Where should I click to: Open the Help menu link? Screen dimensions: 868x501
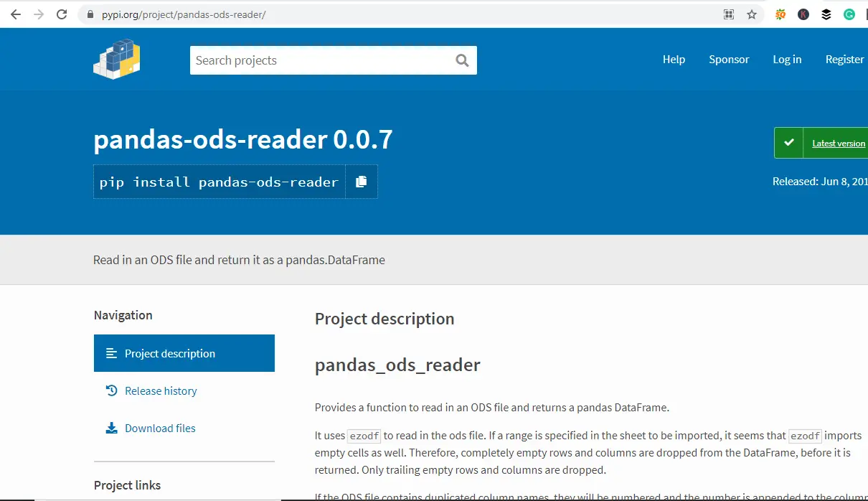(x=674, y=60)
